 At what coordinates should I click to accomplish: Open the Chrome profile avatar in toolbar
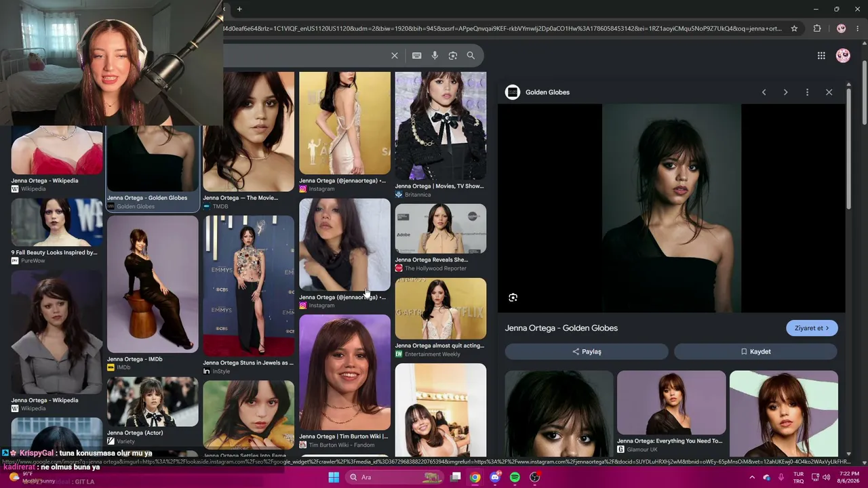point(842,28)
